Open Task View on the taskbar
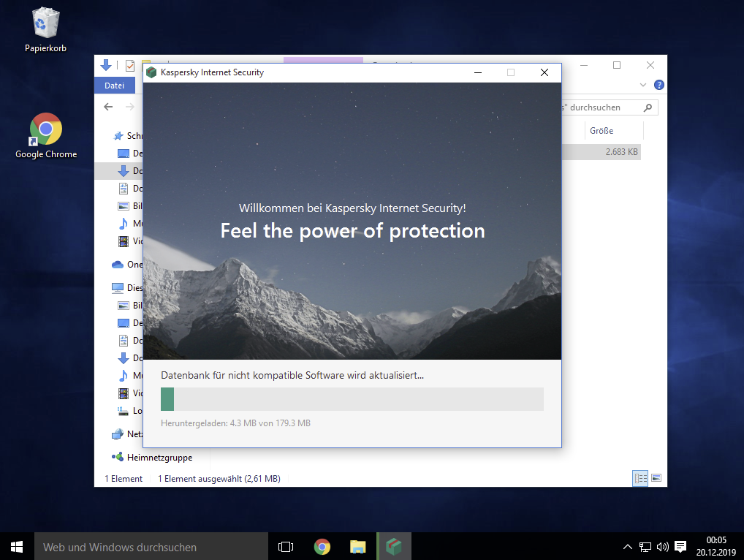This screenshot has width=744, height=560. [286, 547]
